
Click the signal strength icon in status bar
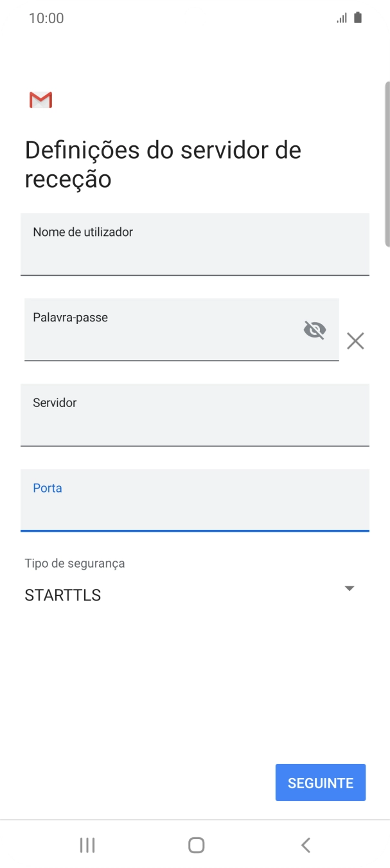tap(341, 17)
